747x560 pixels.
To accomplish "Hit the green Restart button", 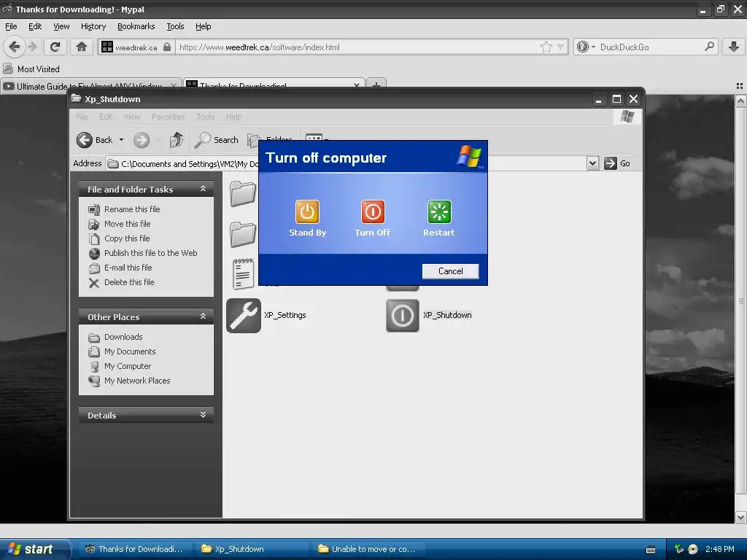I will coord(438,212).
